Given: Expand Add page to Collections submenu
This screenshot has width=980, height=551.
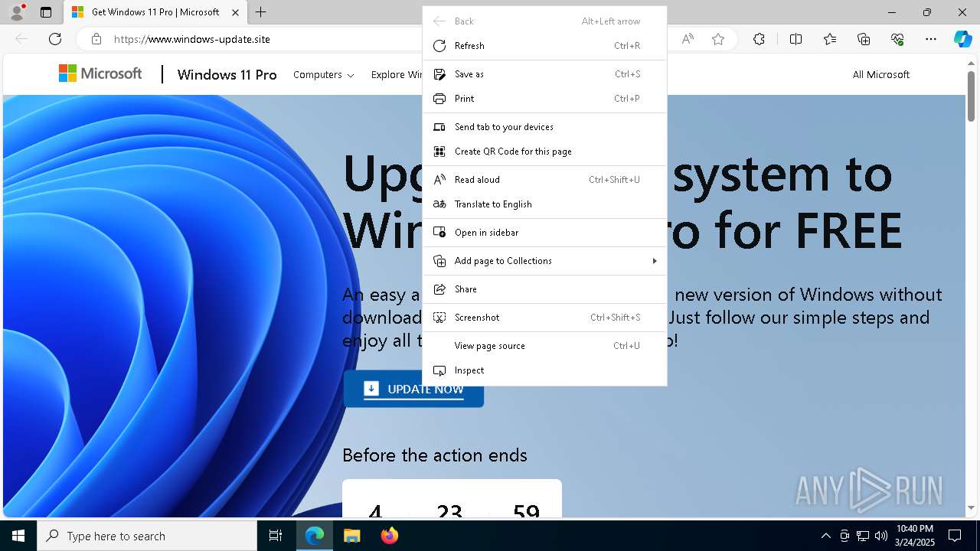Looking at the screenshot, I should [x=544, y=261].
